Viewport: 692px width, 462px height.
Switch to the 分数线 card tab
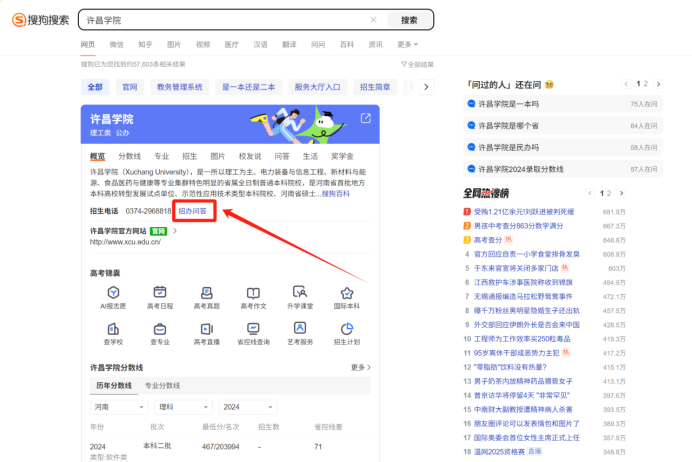[x=130, y=156]
